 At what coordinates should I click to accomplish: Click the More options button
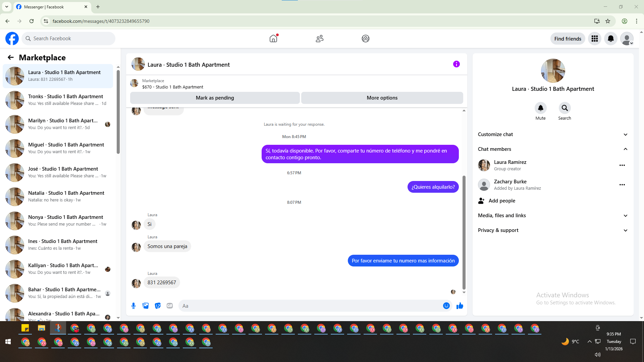pyautogui.click(x=382, y=98)
